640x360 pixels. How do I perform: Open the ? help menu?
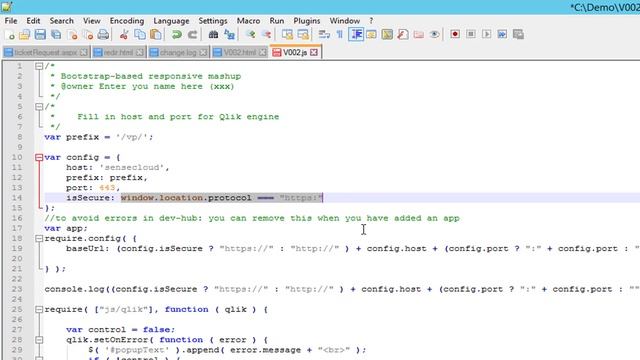pyautogui.click(x=371, y=21)
